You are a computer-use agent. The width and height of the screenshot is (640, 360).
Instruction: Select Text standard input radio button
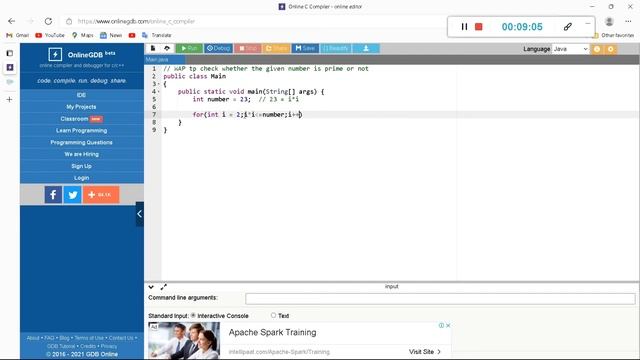273,315
